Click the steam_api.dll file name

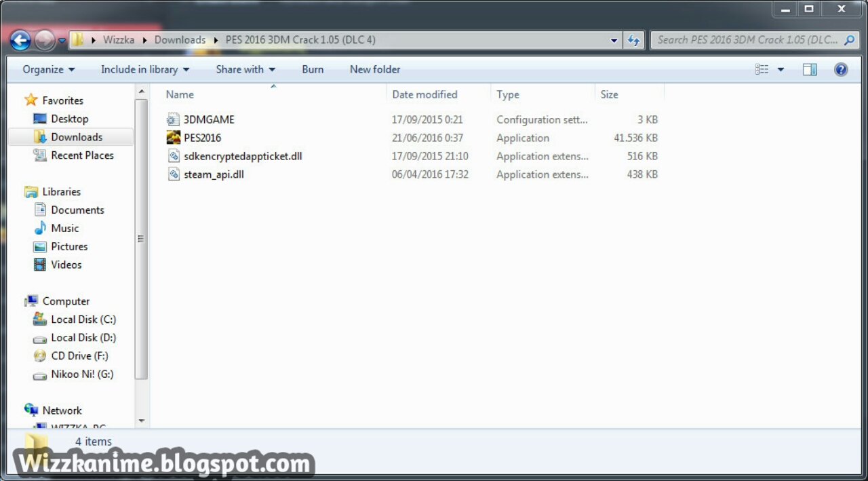pyautogui.click(x=214, y=174)
